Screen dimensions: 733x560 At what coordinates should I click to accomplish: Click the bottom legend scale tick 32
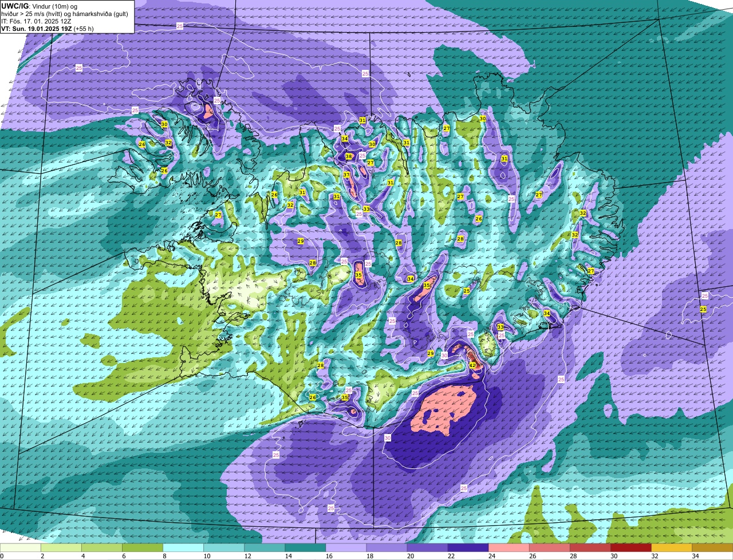[x=654, y=556]
